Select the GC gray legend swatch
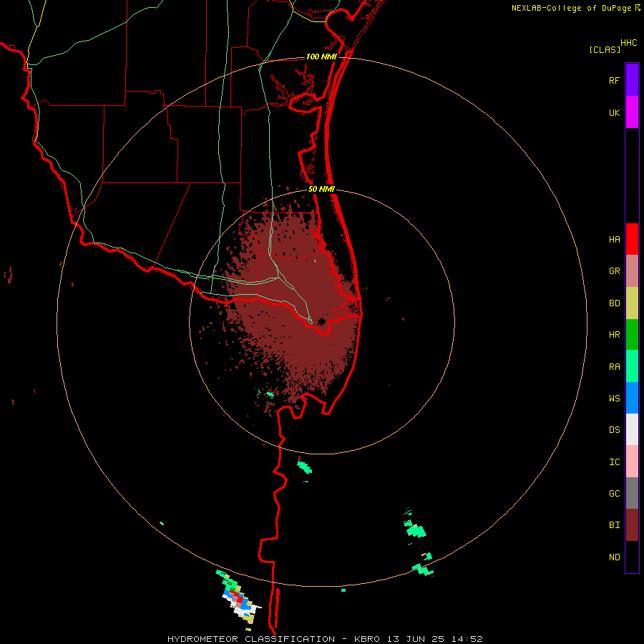 (x=632, y=493)
